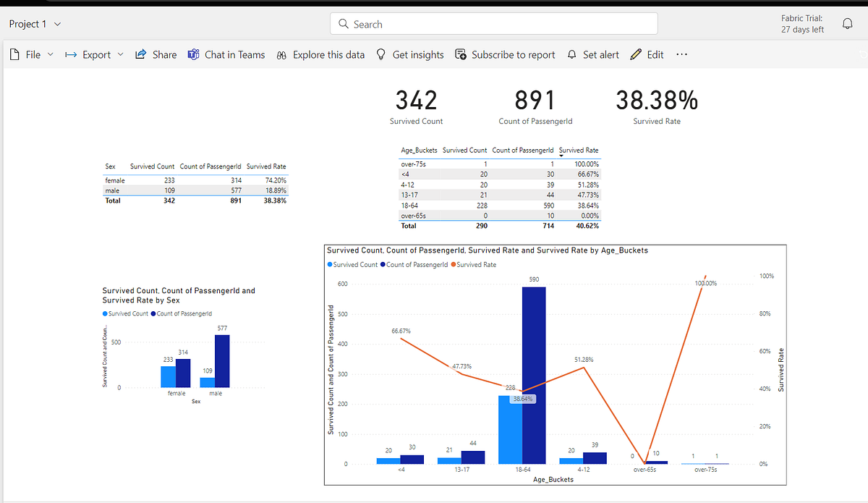Image resolution: width=868 pixels, height=503 pixels.
Task: Open the more options ellipsis
Action: (681, 54)
